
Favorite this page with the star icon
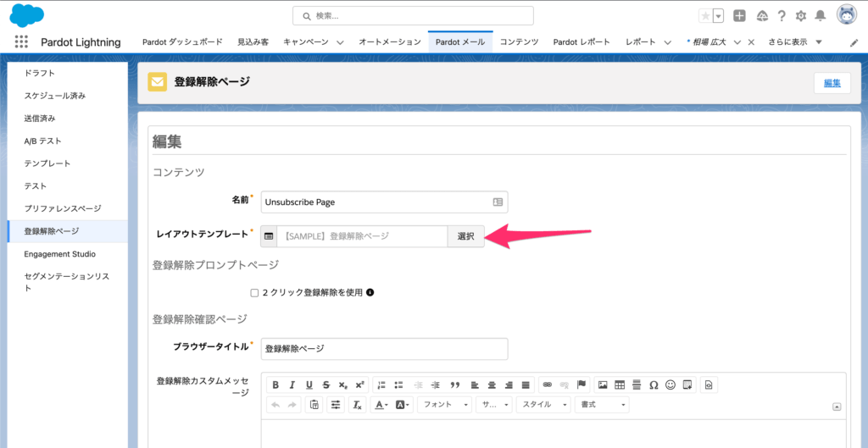[705, 16]
